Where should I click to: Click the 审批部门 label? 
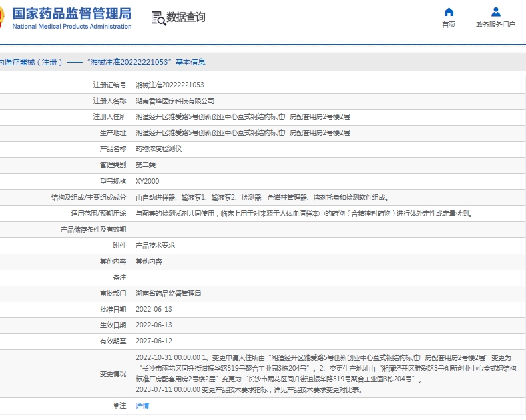(113, 294)
